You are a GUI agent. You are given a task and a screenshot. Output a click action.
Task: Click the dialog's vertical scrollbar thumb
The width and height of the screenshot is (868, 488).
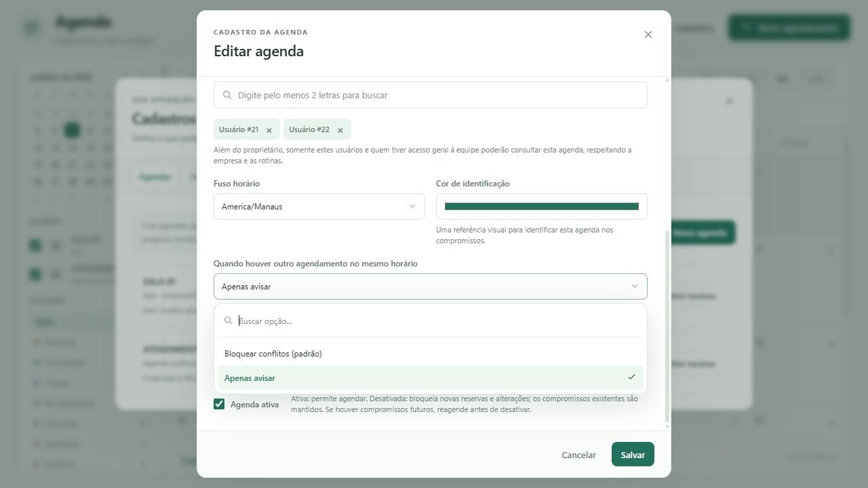tap(667, 325)
